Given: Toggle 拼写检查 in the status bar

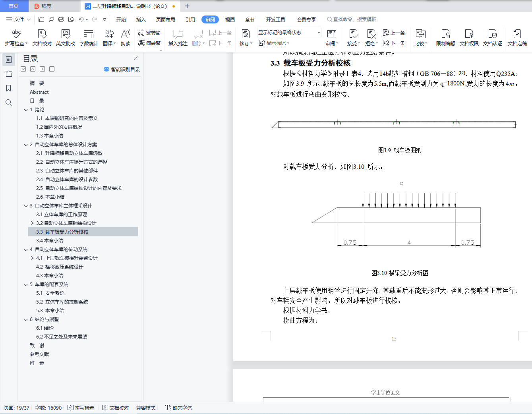Looking at the screenshot, I should coord(81,408).
